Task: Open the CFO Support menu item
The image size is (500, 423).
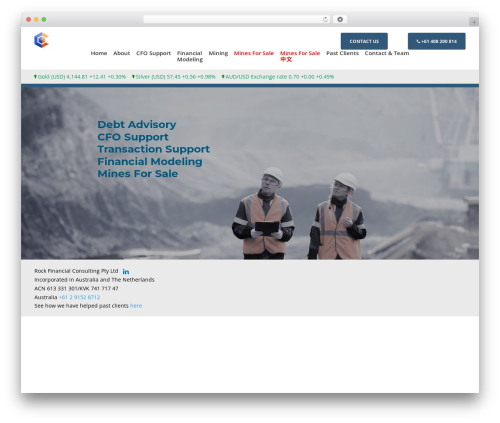Action: point(153,53)
